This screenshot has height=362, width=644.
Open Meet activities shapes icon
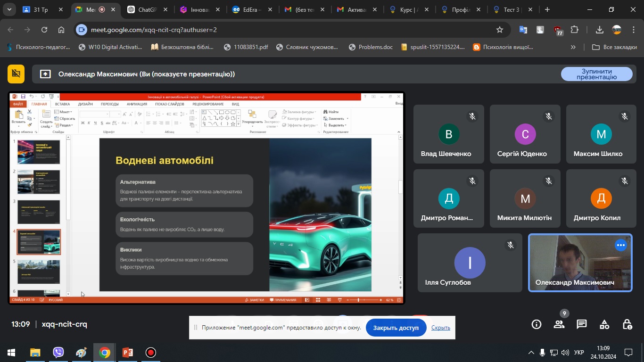[604, 324]
